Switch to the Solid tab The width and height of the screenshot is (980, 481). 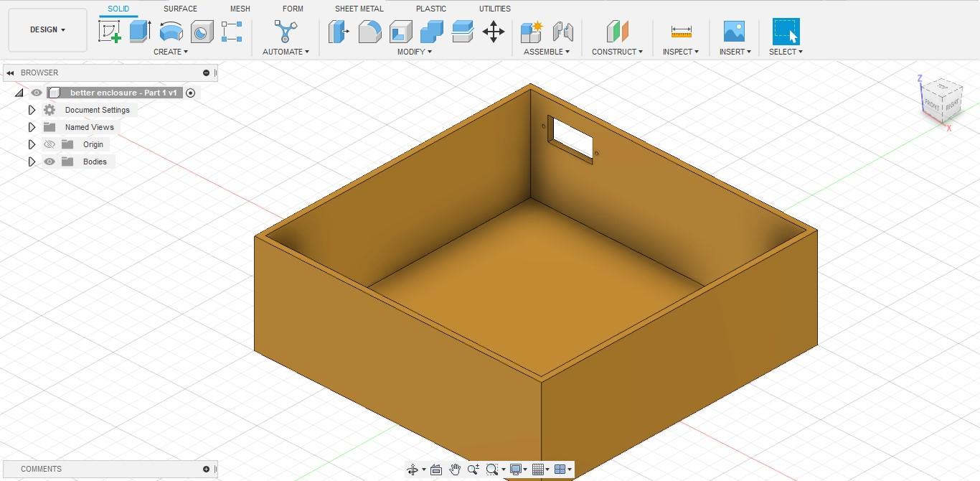point(118,9)
